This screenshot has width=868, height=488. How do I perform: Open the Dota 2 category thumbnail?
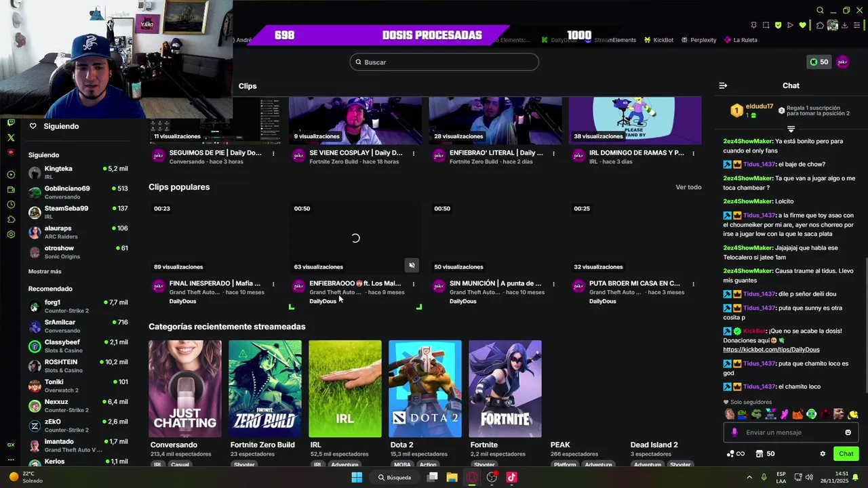coord(425,389)
